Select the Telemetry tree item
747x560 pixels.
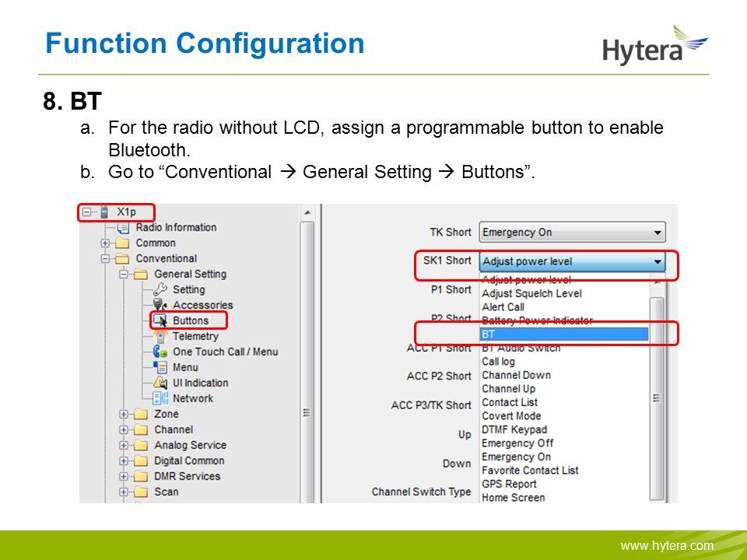195,336
